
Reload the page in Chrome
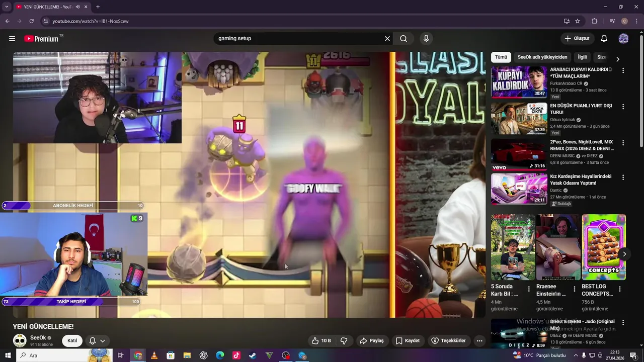[31, 21]
